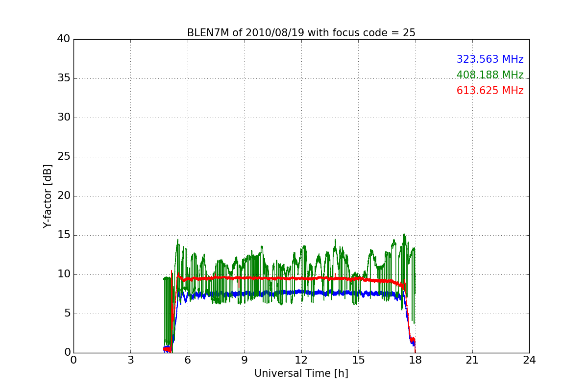
Task: Click the y-axis tick label 20
Action: tap(64, 196)
